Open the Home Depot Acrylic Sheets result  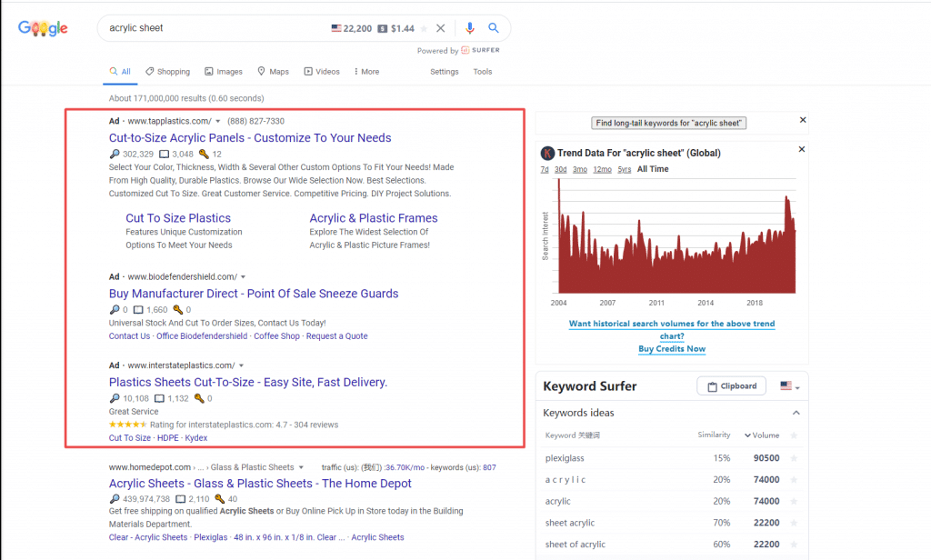pyautogui.click(x=260, y=484)
